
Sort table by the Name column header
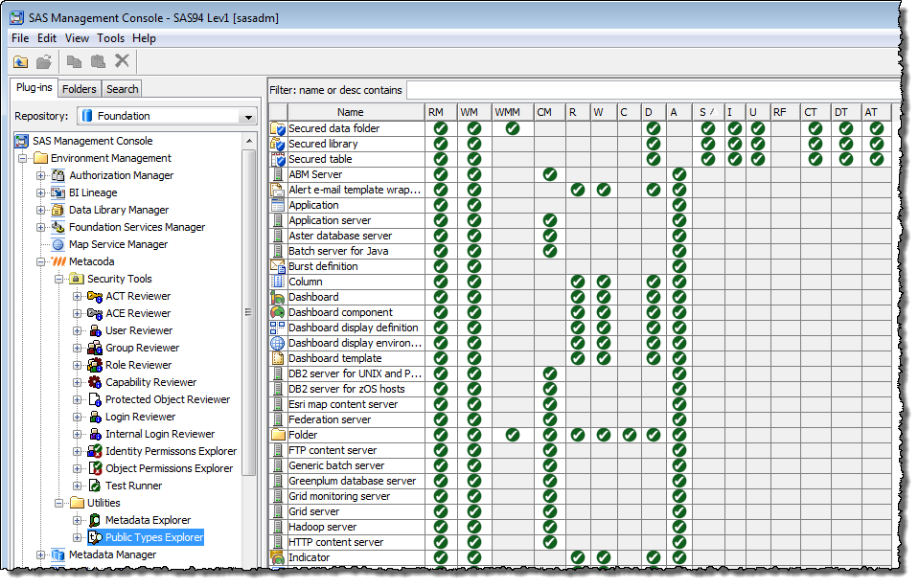(x=356, y=112)
